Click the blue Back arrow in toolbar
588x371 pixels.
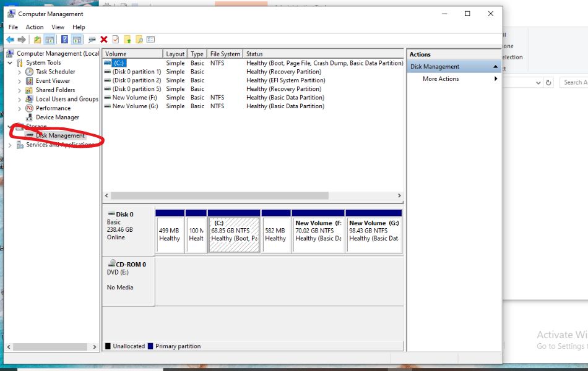[10, 40]
